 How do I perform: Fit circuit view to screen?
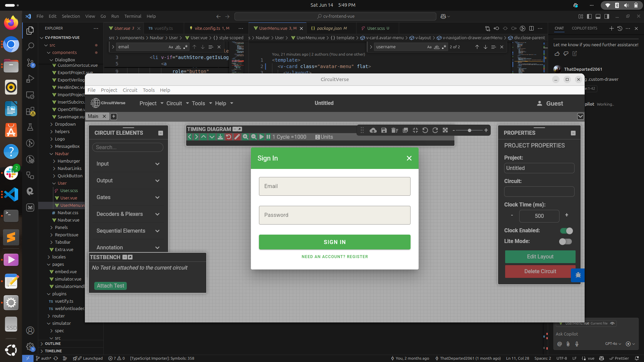coord(445,130)
